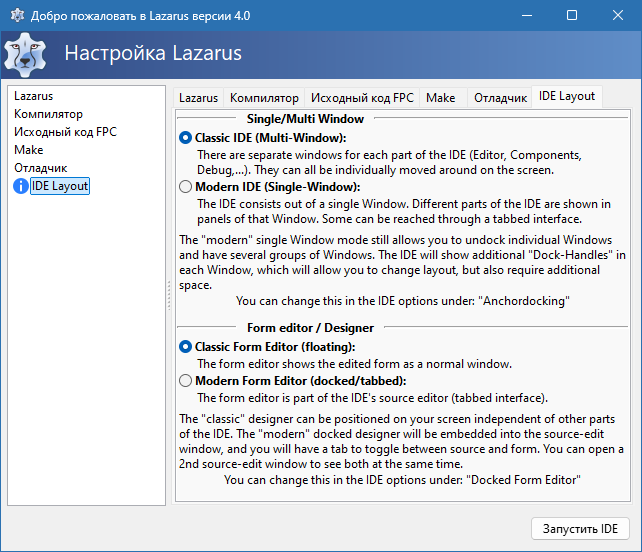Switch to the Make tab

point(441,98)
